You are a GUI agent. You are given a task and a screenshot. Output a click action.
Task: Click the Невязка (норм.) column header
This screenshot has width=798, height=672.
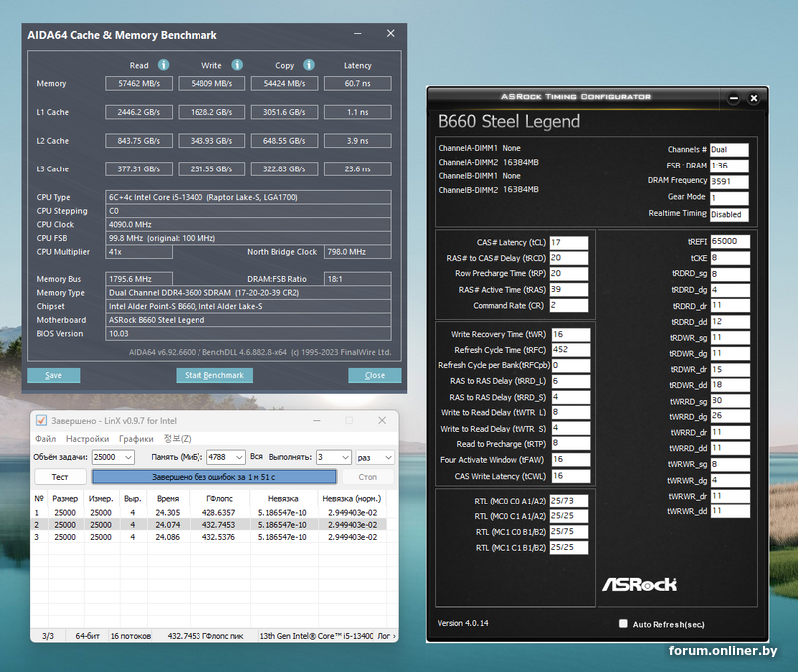(352, 499)
